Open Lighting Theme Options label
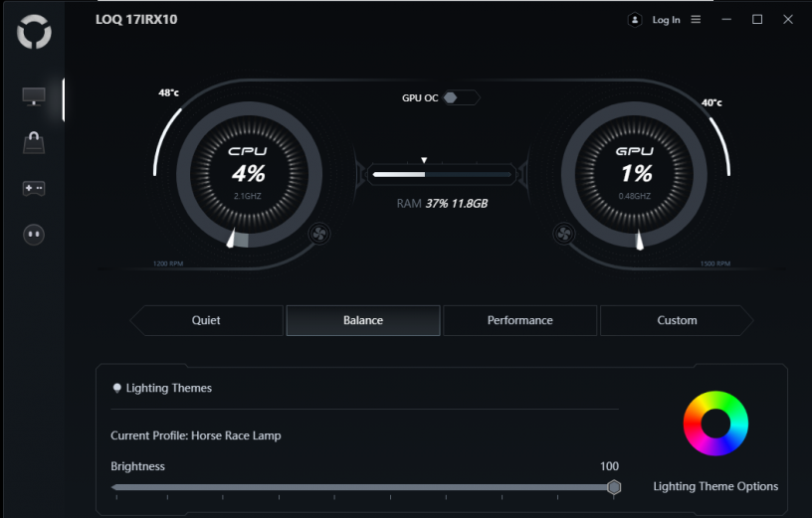812x518 pixels. tap(715, 486)
